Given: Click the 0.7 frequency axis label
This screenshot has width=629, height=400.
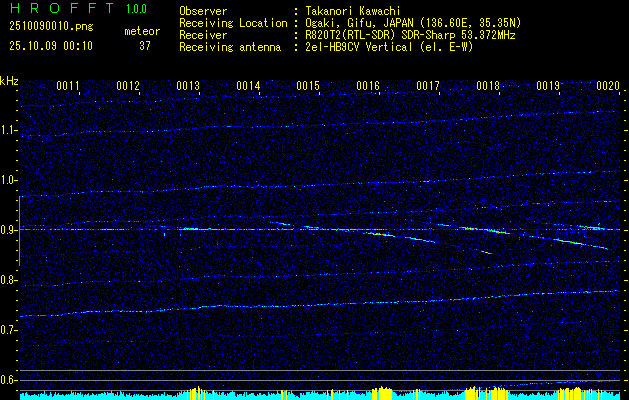Looking at the screenshot, I should click(9, 329).
